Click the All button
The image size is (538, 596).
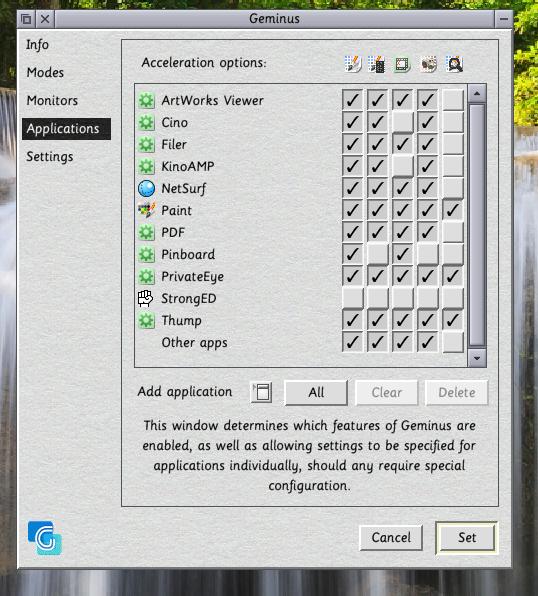[316, 393]
